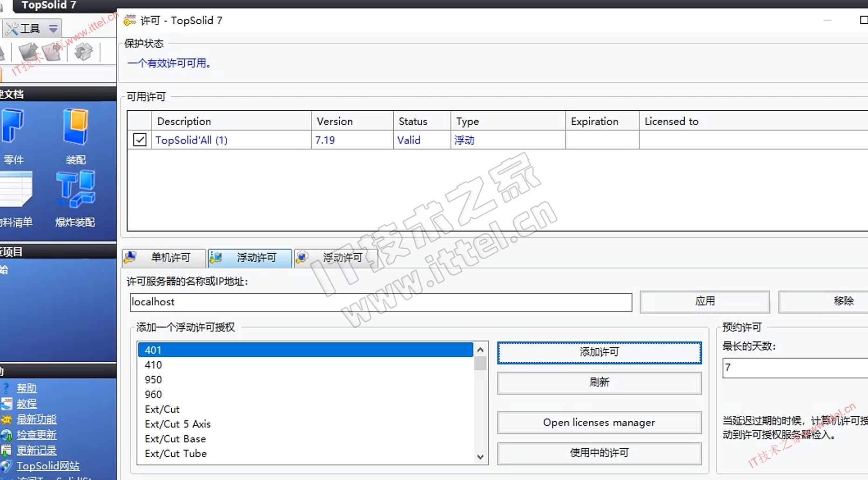Click the 应用 apply button
This screenshot has height=480, width=868.
click(x=705, y=302)
